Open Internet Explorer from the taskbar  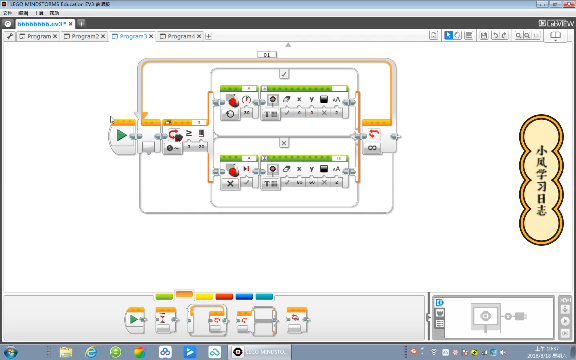pos(90,352)
